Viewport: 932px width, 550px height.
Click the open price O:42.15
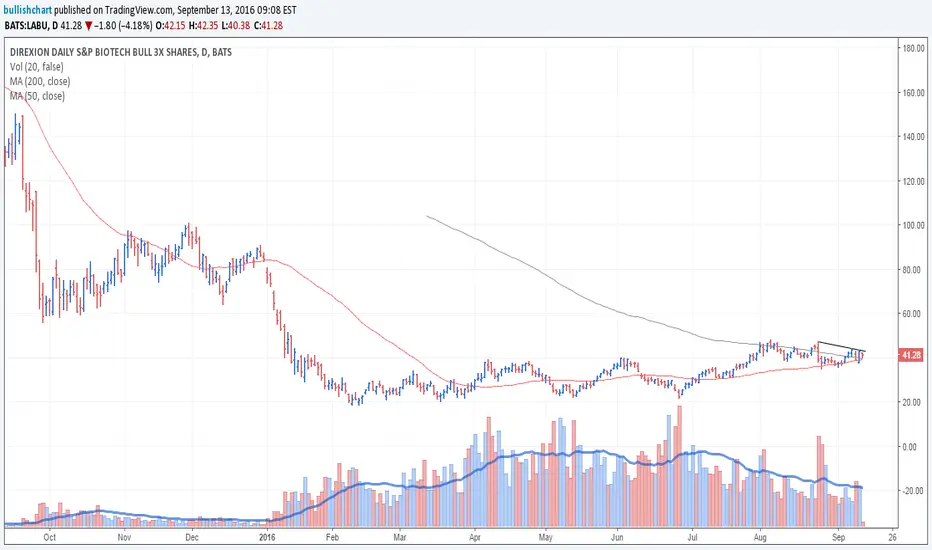coord(171,26)
